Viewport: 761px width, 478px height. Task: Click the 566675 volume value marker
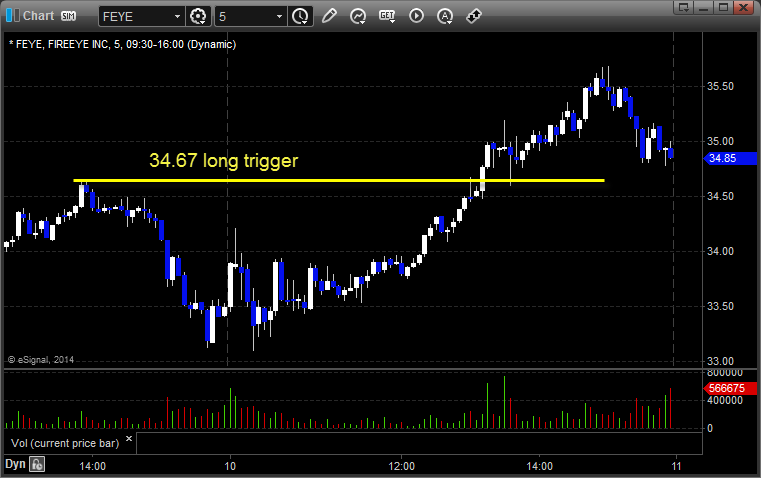(x=729, y=388)
